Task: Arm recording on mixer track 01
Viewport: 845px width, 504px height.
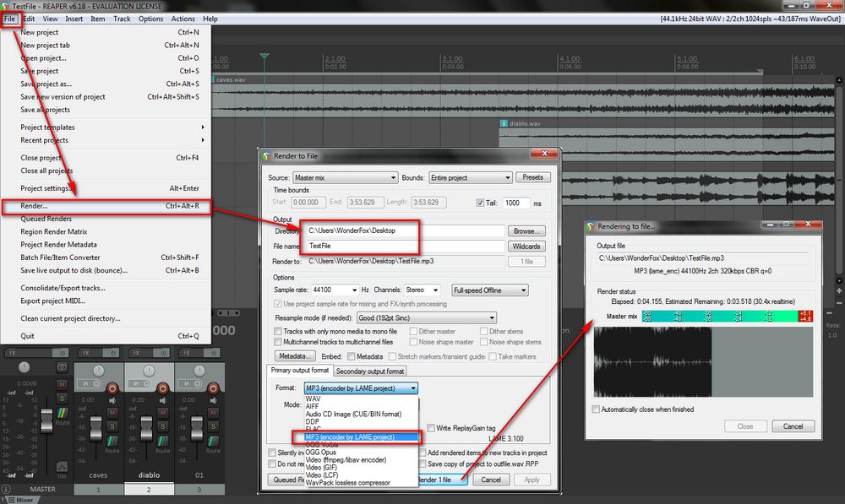Action: 214,388
